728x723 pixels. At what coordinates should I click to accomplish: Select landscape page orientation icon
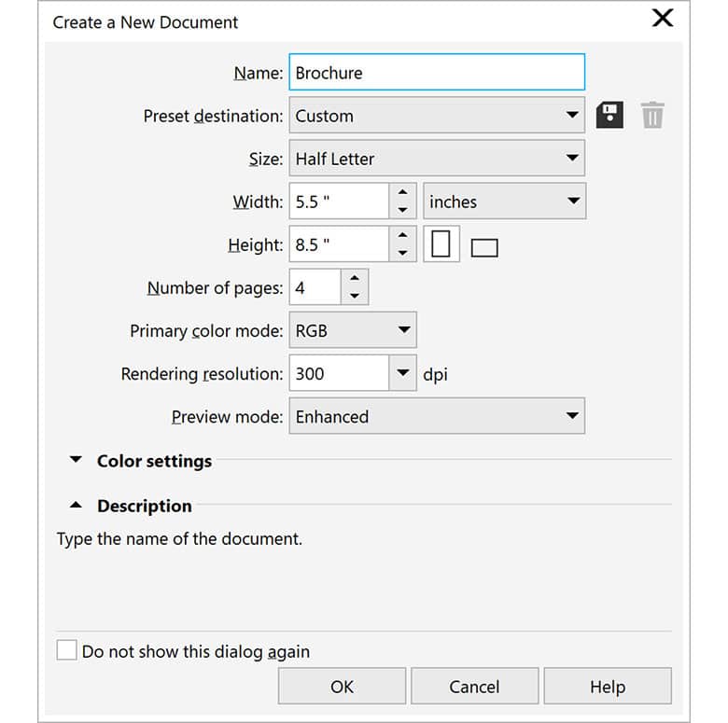[484, 247]
